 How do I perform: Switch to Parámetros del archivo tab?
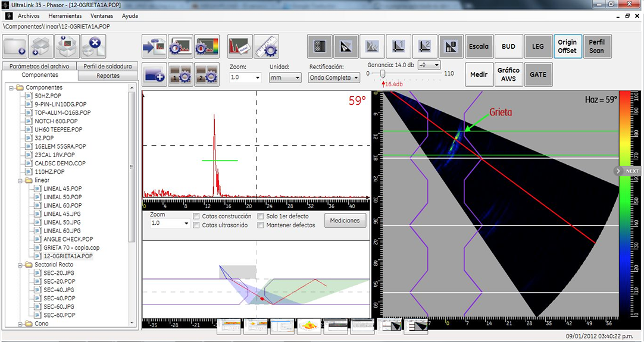point(39,66)
